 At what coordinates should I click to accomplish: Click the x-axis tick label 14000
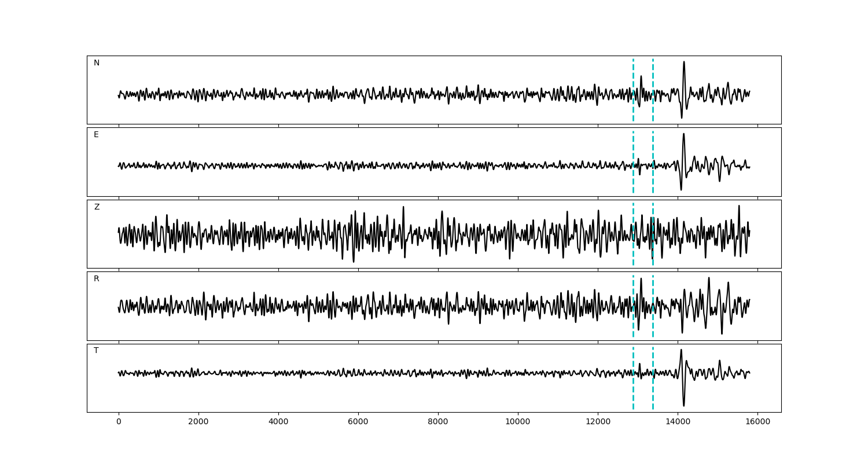678,422
